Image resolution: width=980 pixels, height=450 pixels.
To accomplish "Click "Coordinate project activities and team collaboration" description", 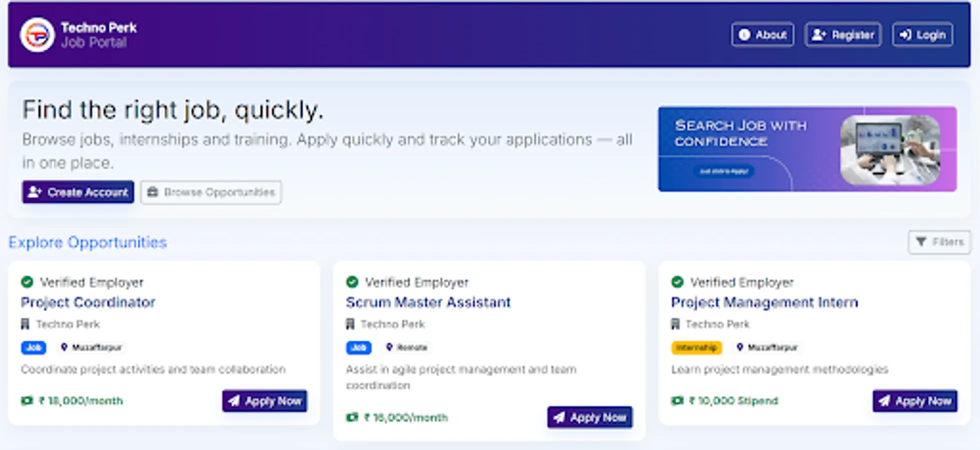I will click(153, 369).
